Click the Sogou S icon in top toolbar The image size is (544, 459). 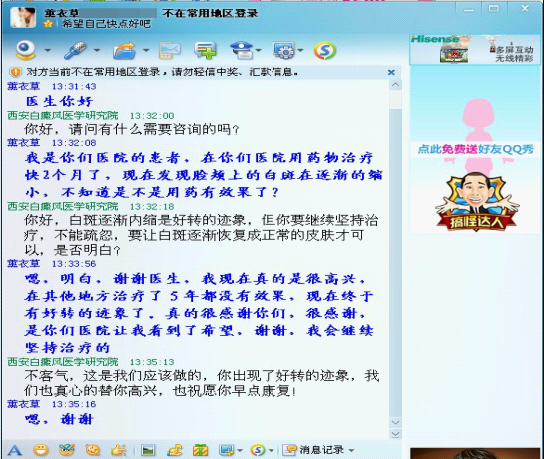(x=325, y=51)
